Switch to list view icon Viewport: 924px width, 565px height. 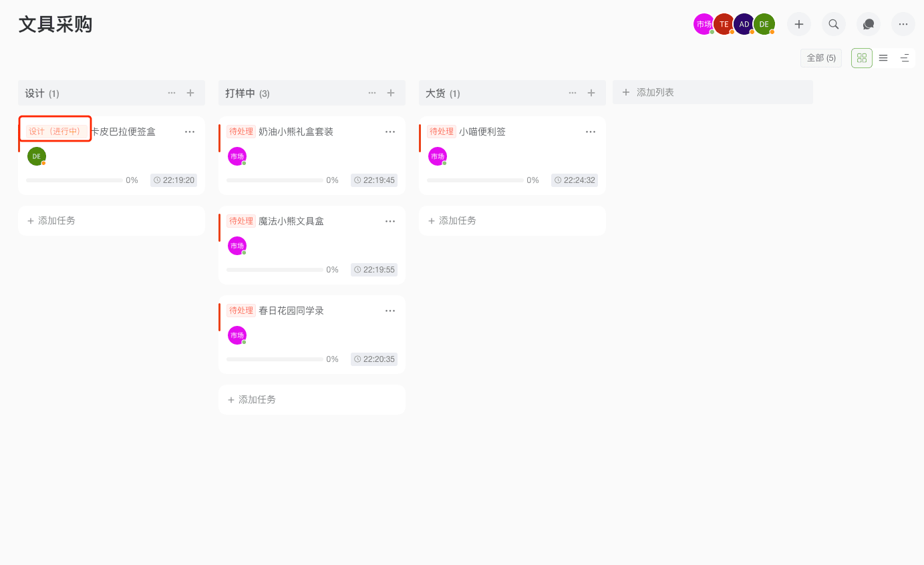coord(883,58)
